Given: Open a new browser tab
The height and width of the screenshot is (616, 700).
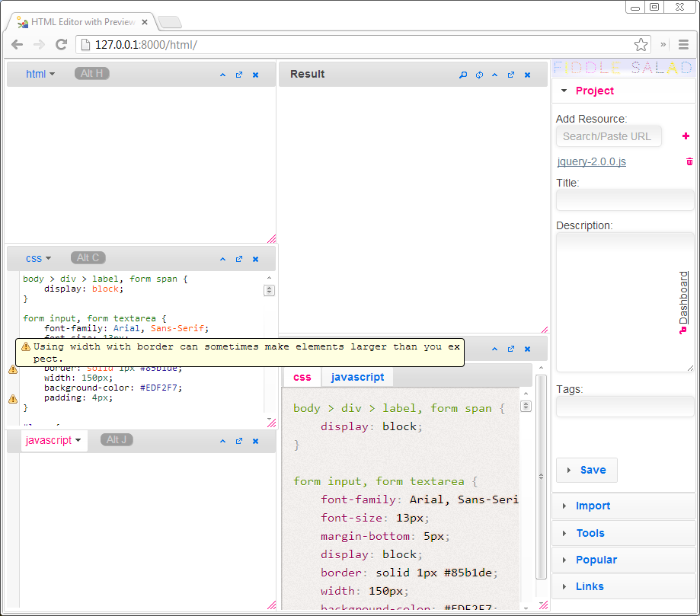Looking at the screenshot, I should (170, 22).
